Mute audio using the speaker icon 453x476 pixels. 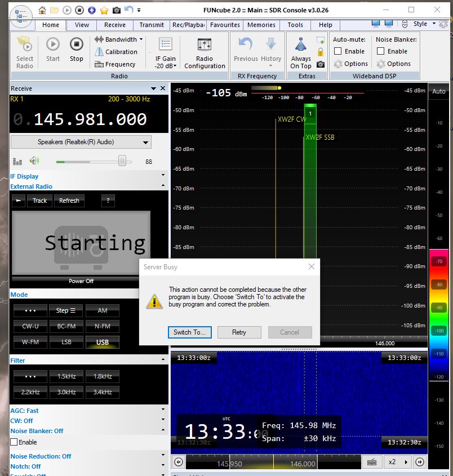(35, 161)
